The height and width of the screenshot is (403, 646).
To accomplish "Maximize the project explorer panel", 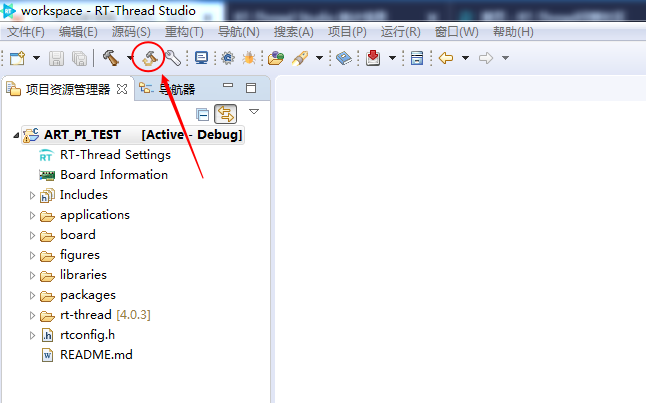I will (x=251, y=88).
